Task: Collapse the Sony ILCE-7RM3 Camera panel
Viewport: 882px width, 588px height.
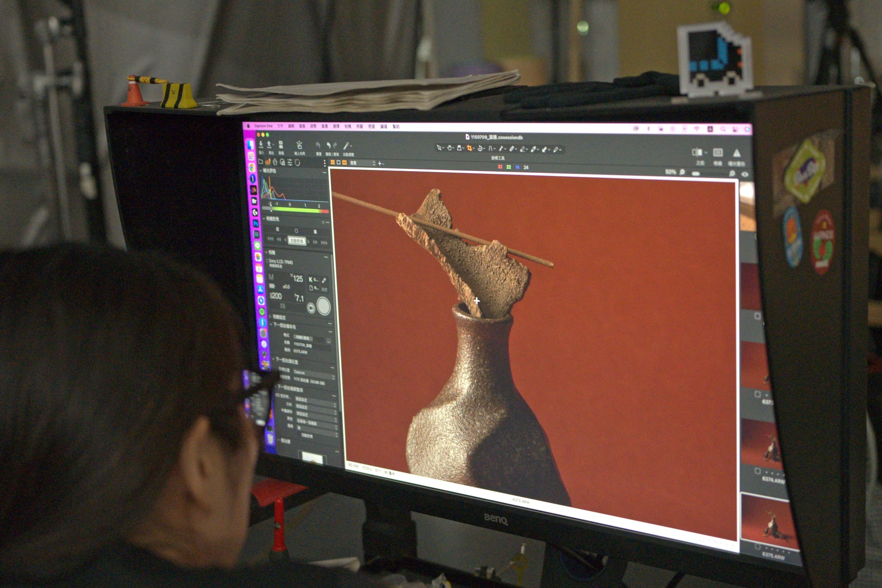Action: point(266,252)
